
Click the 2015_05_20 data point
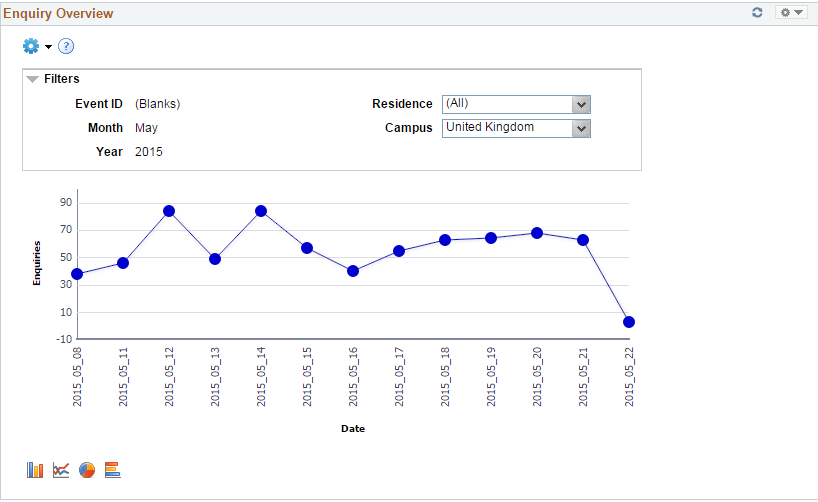(x=537, y=233)
